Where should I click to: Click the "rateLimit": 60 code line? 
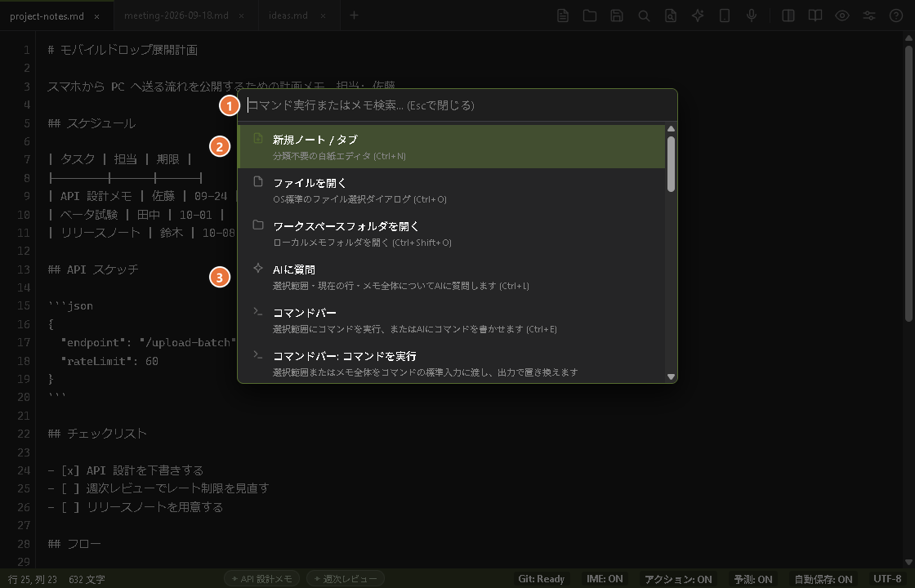[x=109, y=361]
